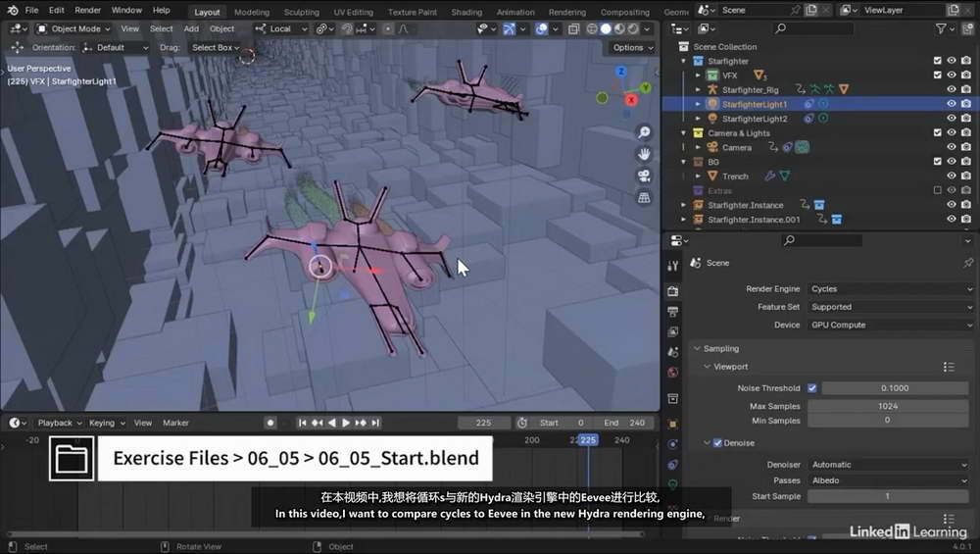Open the Object Mode dropdown
The width and height of the screenshot is (980, 554).
[x=73, y=28]
